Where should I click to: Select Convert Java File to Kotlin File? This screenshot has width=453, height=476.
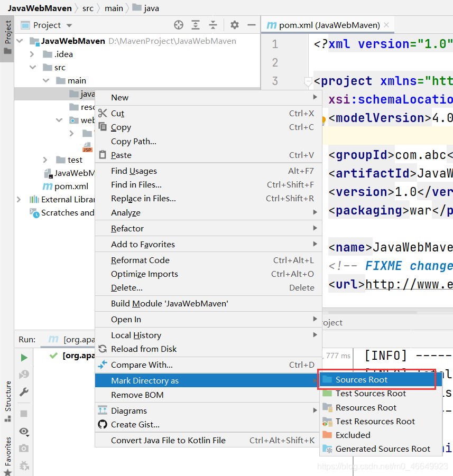[x=208, y=441]
